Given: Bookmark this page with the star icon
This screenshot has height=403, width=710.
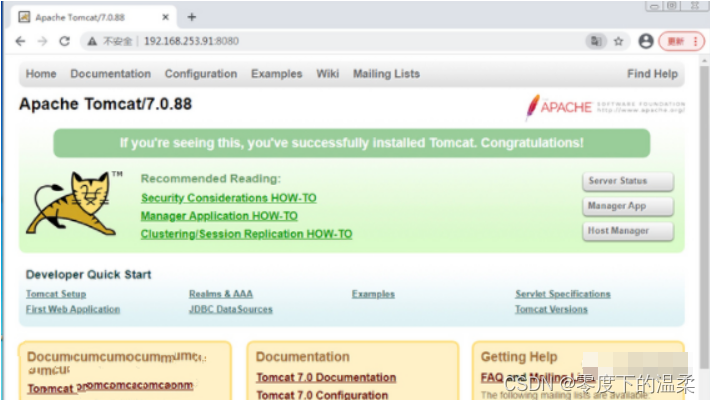Looking at the screenshot, I should (619, 42).
